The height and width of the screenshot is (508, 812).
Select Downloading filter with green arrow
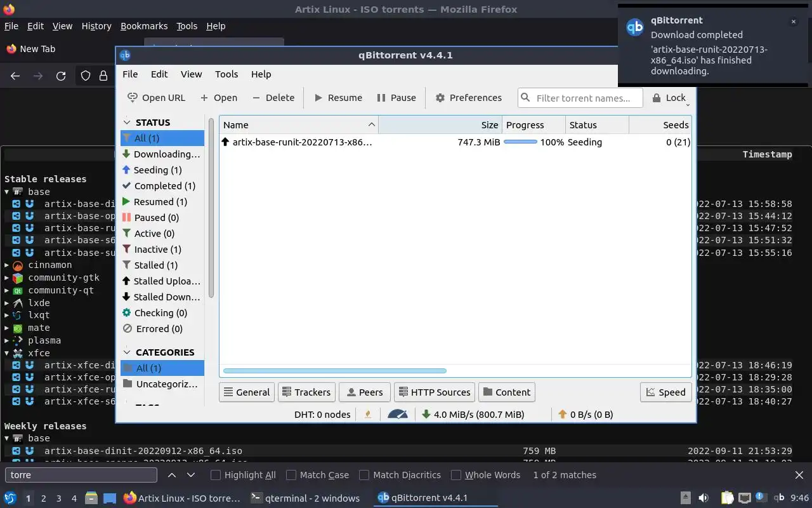[x=162, y=154]
